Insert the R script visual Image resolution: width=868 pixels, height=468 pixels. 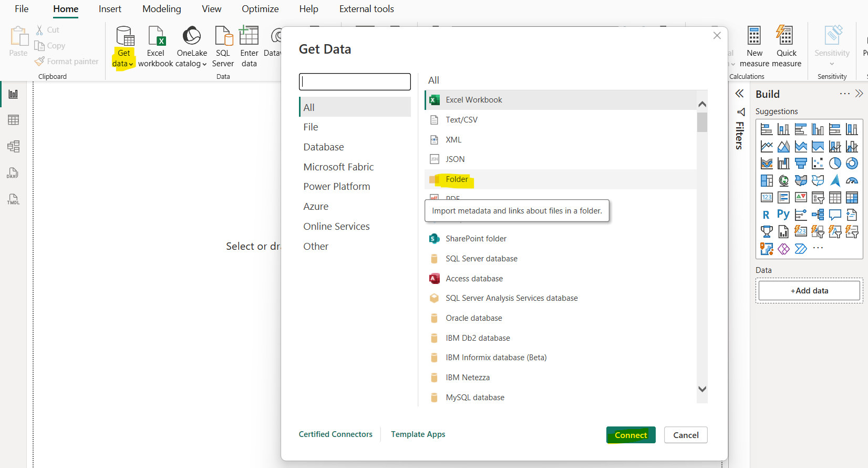pos(766,215)
